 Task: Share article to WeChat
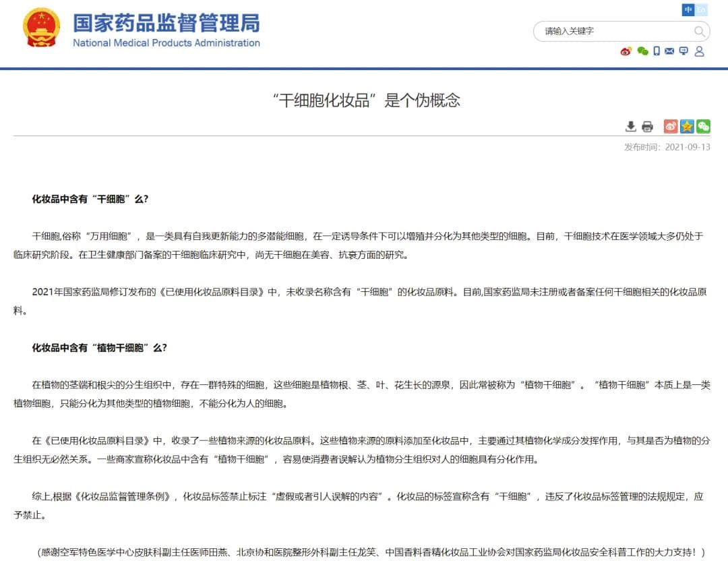703,126
